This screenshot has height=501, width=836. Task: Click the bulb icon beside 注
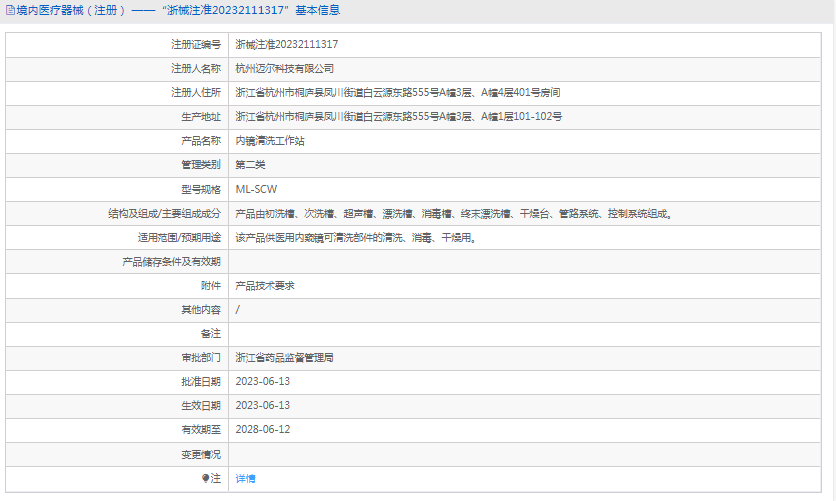[x=206, y=478]
